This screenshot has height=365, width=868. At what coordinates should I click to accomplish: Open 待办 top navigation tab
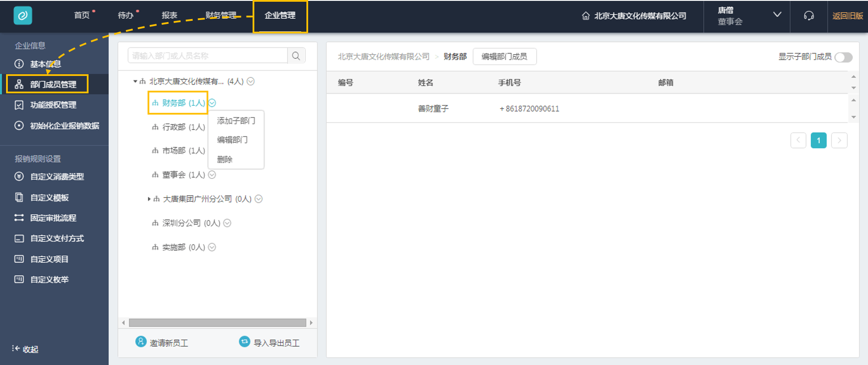[126, 16]
